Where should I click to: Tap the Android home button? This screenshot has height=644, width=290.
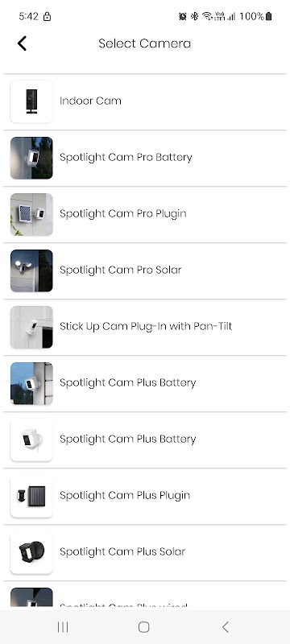[143, 627]
